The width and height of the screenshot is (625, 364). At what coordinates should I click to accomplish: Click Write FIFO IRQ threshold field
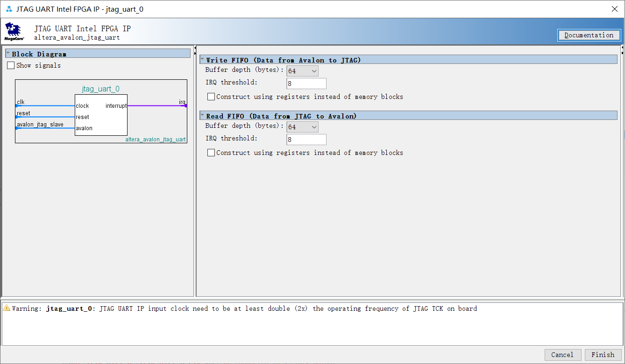(306, 84)
